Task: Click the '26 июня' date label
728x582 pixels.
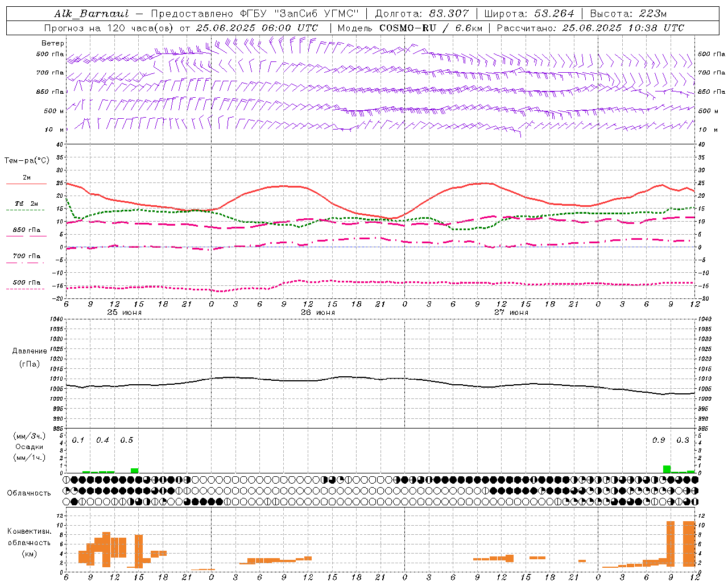Action: 318,313
